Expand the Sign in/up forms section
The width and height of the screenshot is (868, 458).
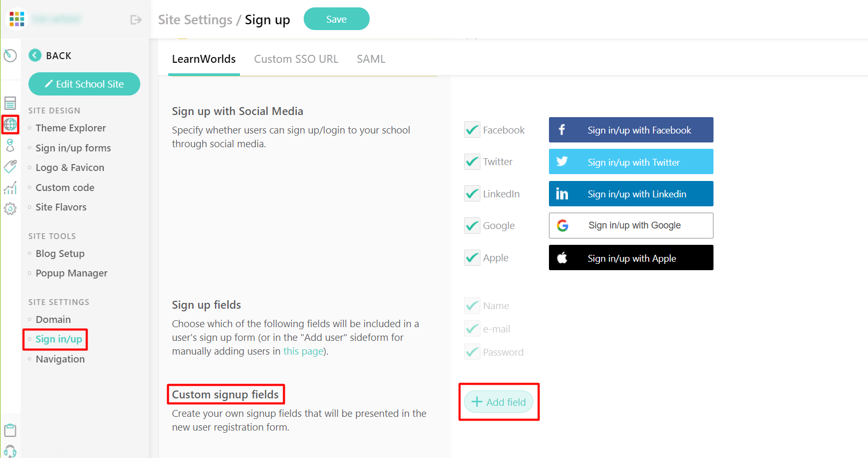coord(73,148)
